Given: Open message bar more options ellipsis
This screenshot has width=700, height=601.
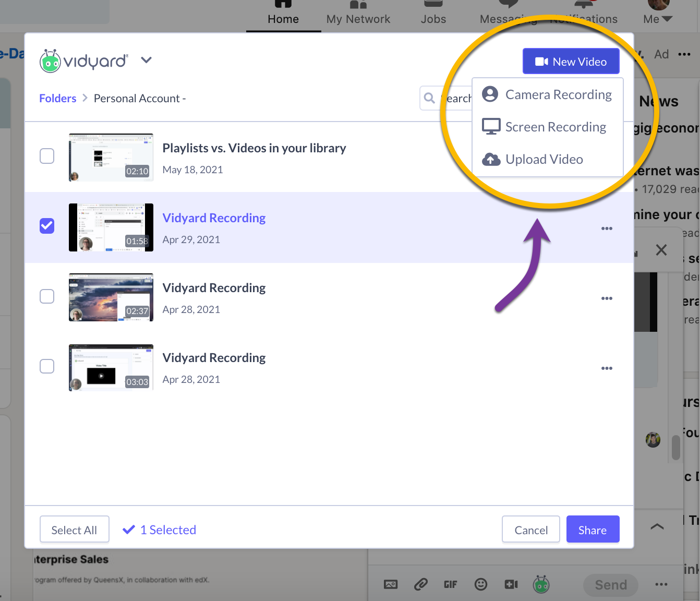Looking at the screenshot, I should click(x=661, y=584).
